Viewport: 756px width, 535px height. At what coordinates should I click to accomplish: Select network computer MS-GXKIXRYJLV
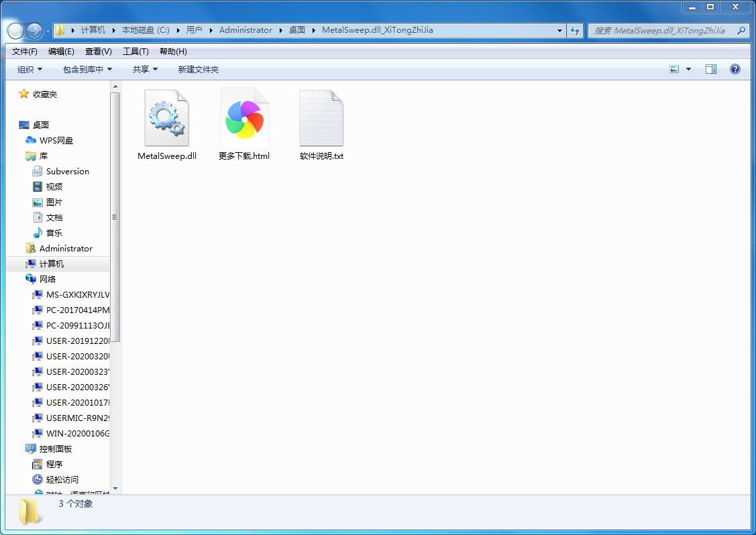coord(78,294)
